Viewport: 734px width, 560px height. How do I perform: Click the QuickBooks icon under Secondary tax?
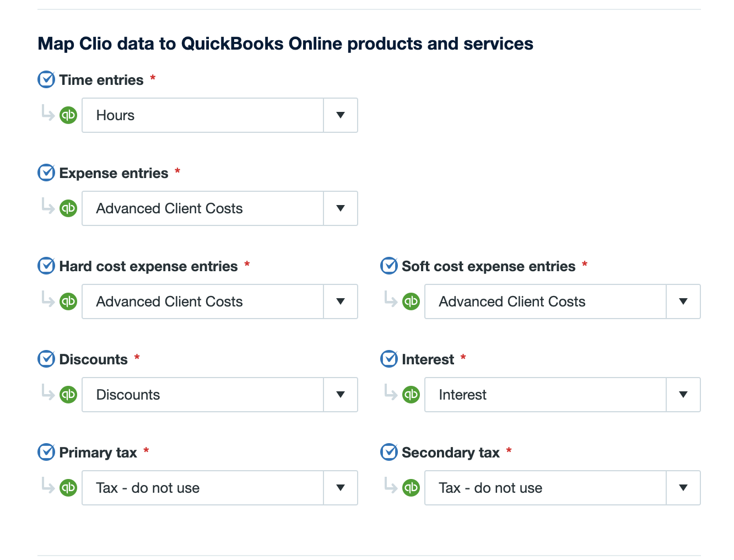coord(411,488)
